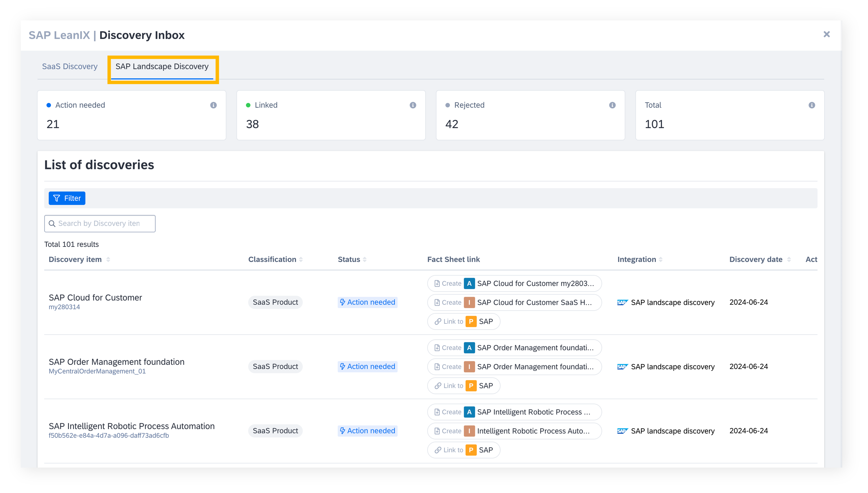Click SAP logo in Order Management row
The width and height of the screenshot is (868, 493).
(x=622, y=367)
